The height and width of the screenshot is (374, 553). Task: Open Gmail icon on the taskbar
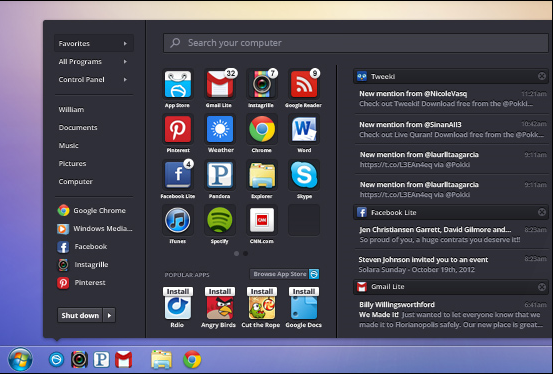click(x=123, y=360)
